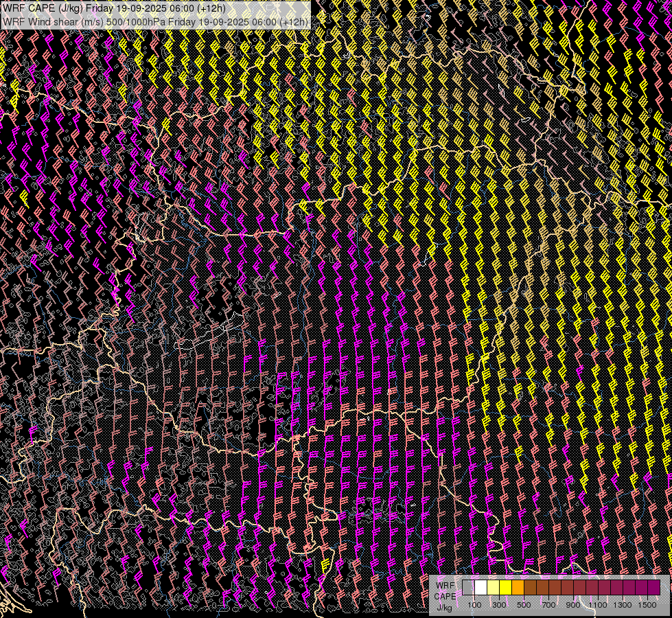The image size is (672, 618).
Task: Click the 1100 tick label in legend
Action: (x=598, y=604)
